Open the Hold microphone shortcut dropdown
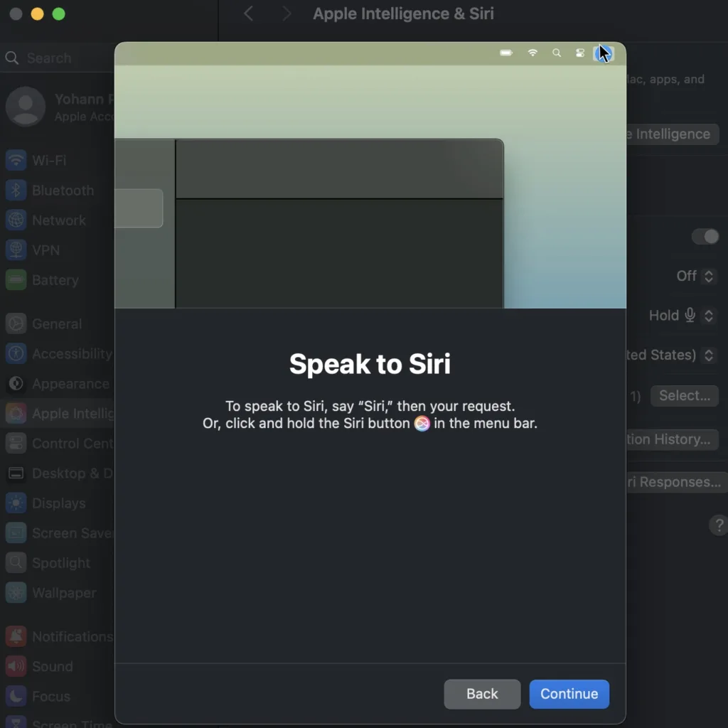The width and height of the screenshot is (728, 728). click(682, 316)
